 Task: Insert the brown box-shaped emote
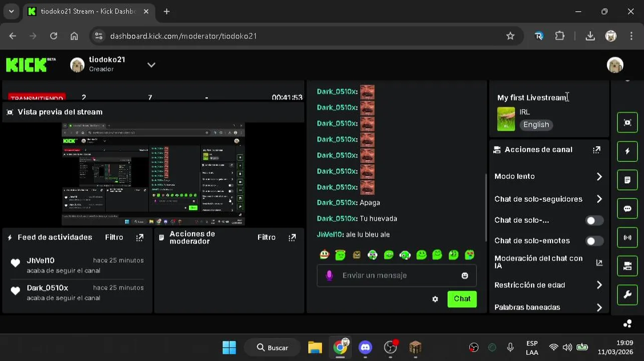pos(356,255)
